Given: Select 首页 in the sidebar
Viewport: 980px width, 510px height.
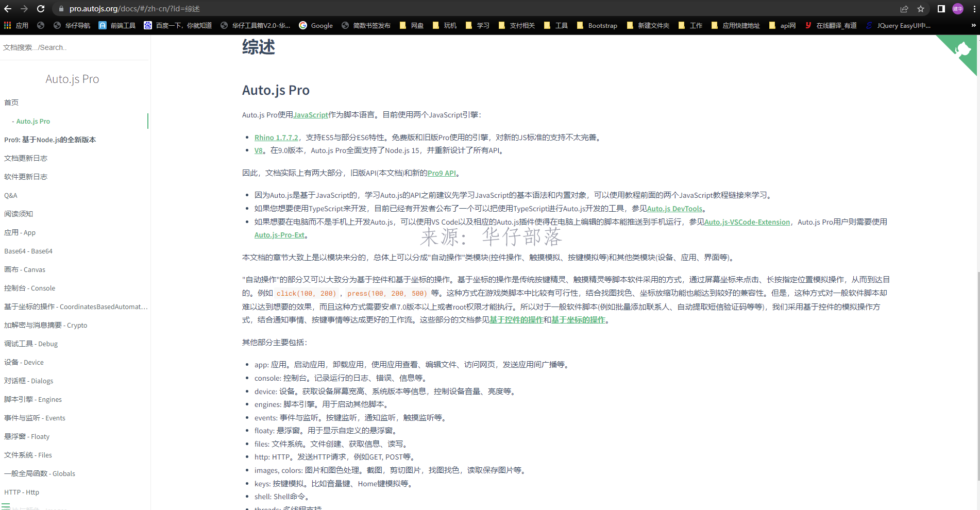Looking at the screenshot, I should [11, 103].
